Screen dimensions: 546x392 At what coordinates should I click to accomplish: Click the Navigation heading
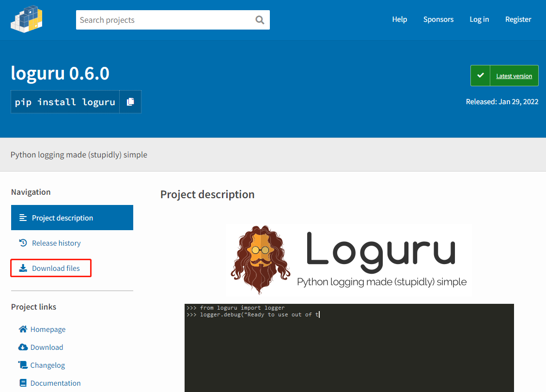tap(31, 192)
